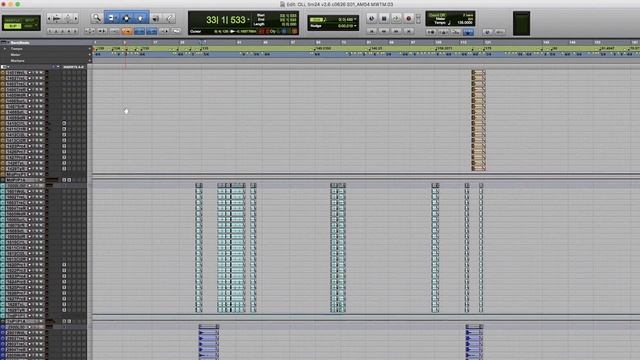Image resolution: width=640 pixels, height=360 pixels.
Task: Click the MIDI note zoom button
Action: (x=68, y=18)
